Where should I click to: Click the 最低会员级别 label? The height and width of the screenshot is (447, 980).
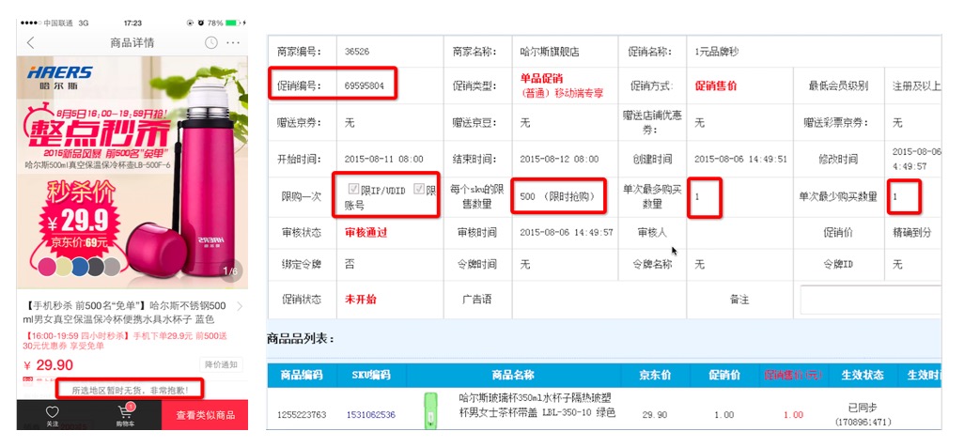(x=838, y=86)
